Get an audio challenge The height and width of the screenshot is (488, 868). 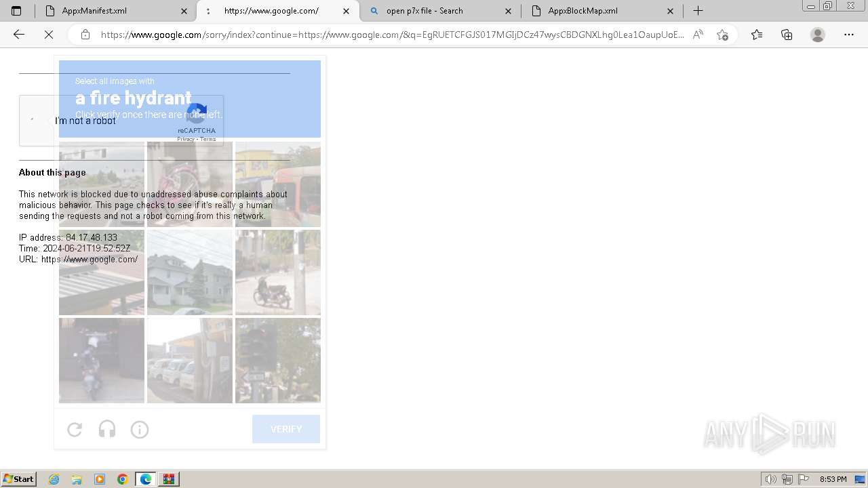click(x=107, y=429)
